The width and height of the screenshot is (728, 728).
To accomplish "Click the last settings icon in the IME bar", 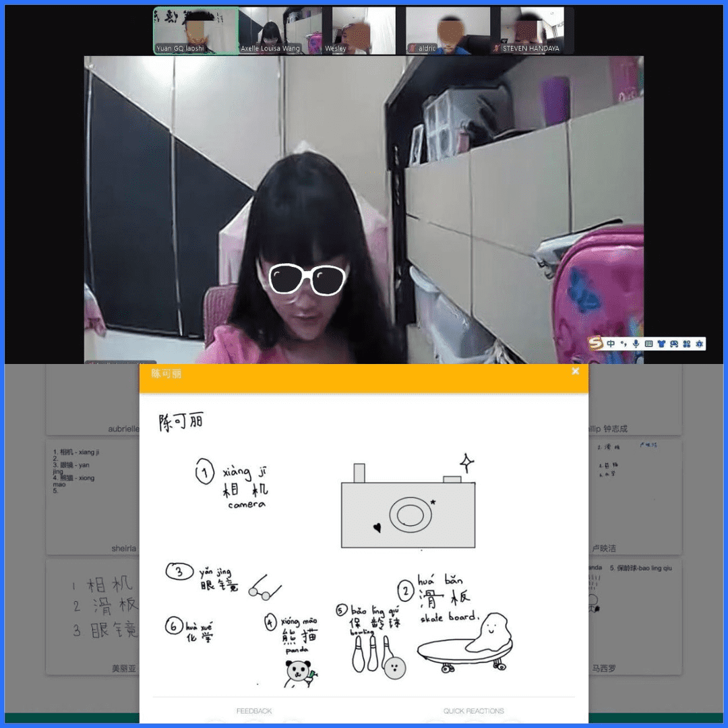I will 699,344.
